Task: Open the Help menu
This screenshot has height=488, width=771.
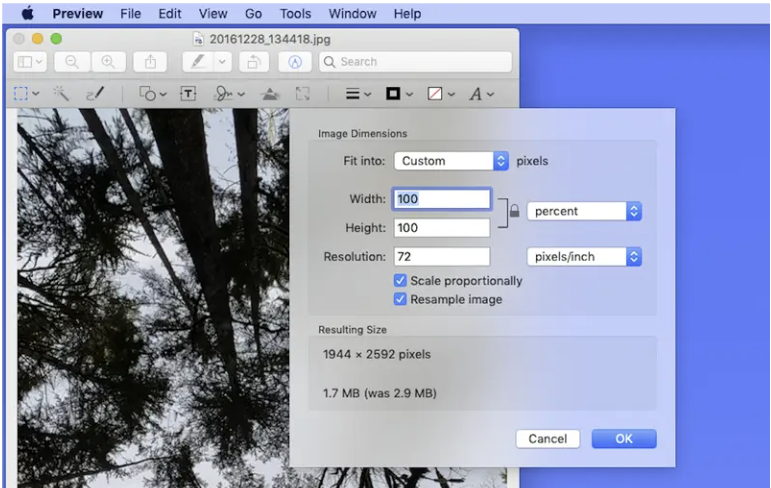Action: (407, 14)
